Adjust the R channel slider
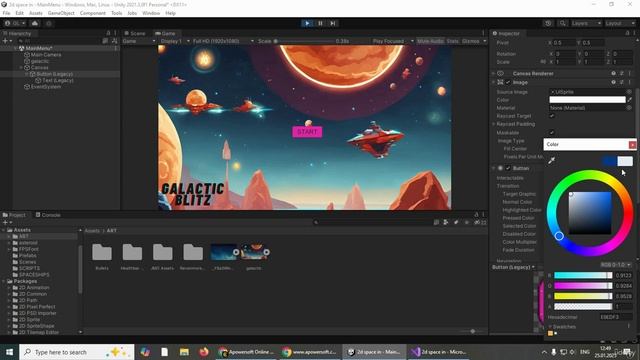Viewport: 640px width, 360px height. pos(583,276)
